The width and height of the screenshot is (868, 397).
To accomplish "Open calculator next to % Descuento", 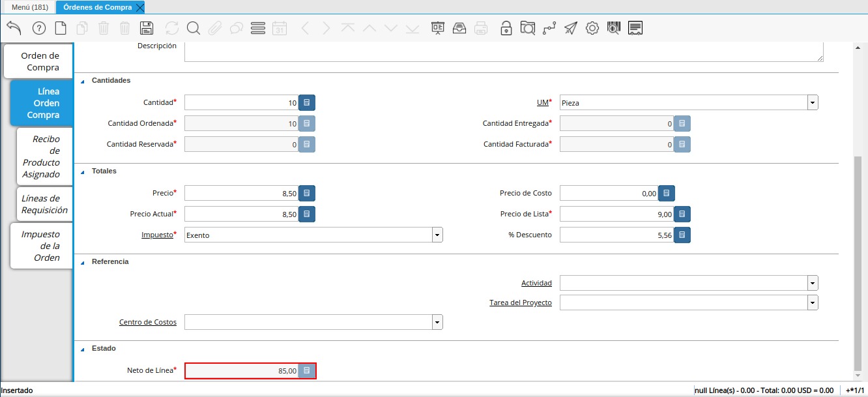I will click(682, 235).
